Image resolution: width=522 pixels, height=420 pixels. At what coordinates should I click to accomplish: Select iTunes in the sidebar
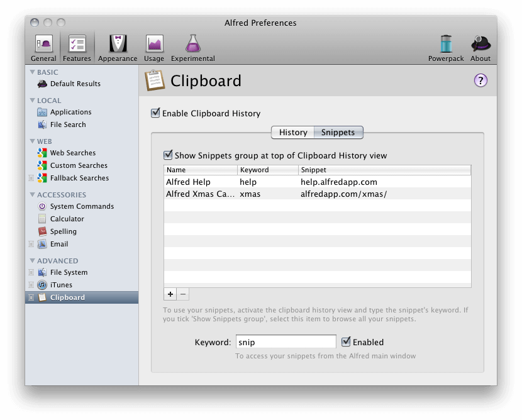[x=61, y=285]
